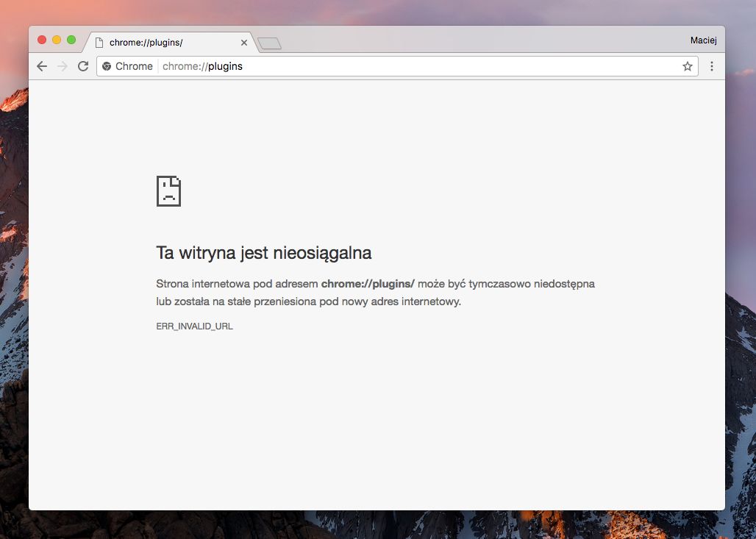Image resolution: width=756 pixels, height=539 pixels.
Task: Open a new tab
Action: [x=269, y=44]
